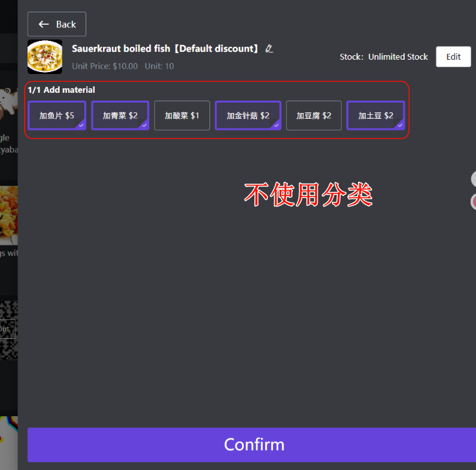Select the 加酸菜 $1 add-on
The height and width of the screenshot is (470, 476).
(182, 116)
